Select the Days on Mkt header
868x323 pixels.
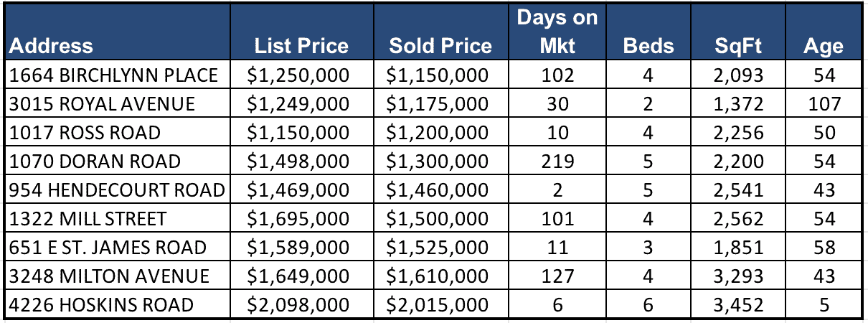pyautogui.click(x=557, y=32)
